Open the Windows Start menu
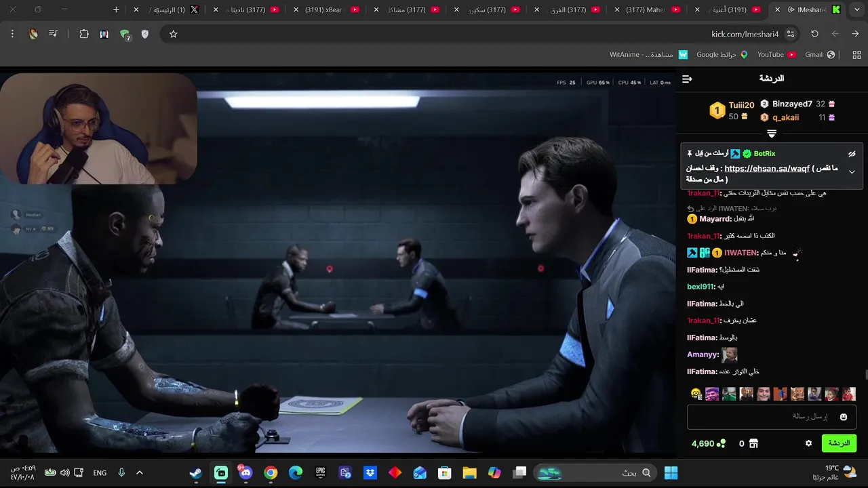The width and height of the screenshot is (868, 488). [x=671, y=472]
